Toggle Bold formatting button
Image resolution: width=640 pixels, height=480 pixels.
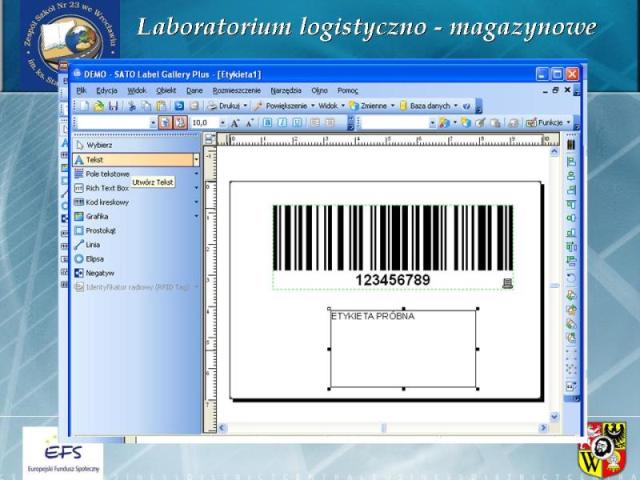click(267, 122)
